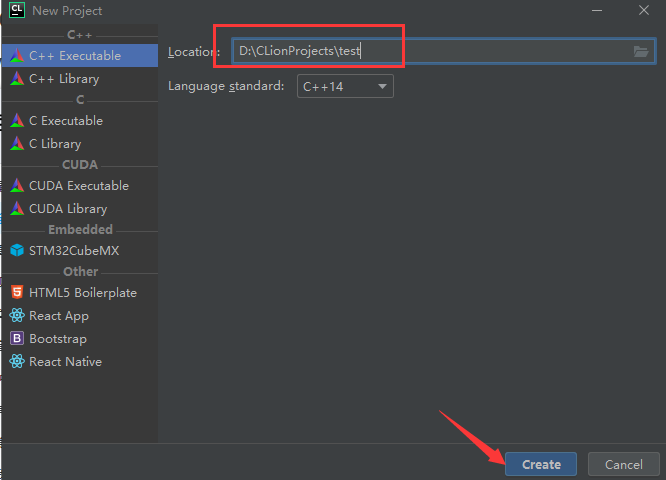
Task: Choose React Native project template
Action: (80, 361)
